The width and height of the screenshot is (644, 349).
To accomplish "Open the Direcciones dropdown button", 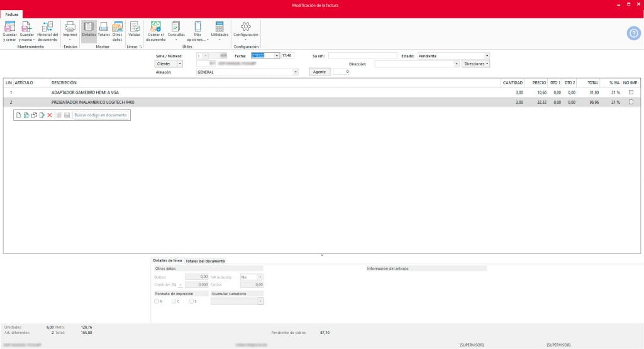I will [475, 64].
